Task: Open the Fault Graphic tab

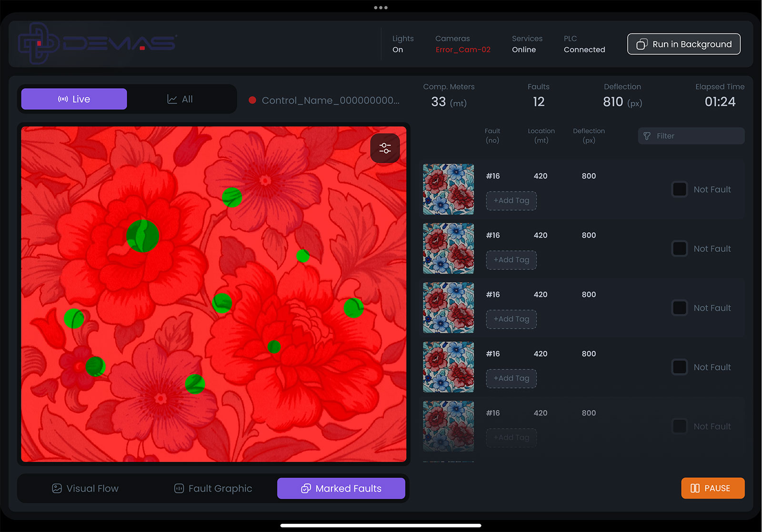Action: point(213,488)
